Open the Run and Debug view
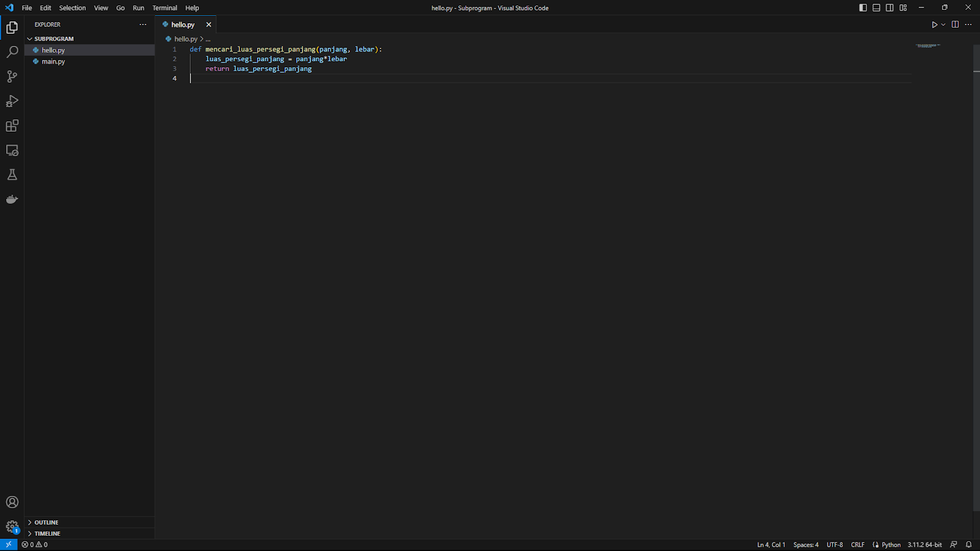Screen dimensions: 980x551 (x=12, y=101)
